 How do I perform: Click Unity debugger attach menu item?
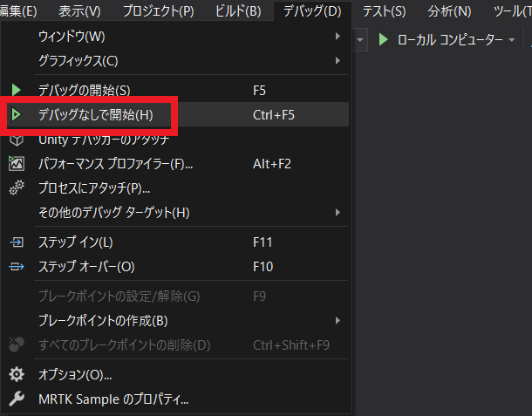pyautogui.click(x=176, y=140)
